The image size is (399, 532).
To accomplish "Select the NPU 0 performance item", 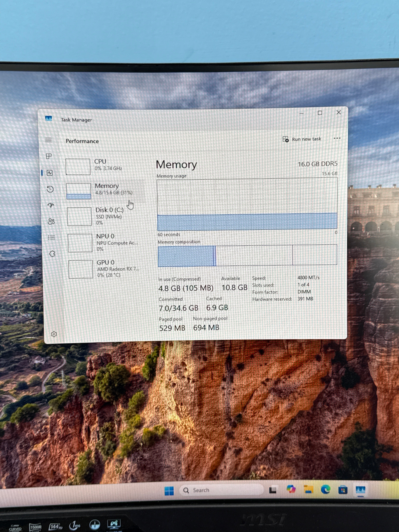I will click(x=106, y=243).
